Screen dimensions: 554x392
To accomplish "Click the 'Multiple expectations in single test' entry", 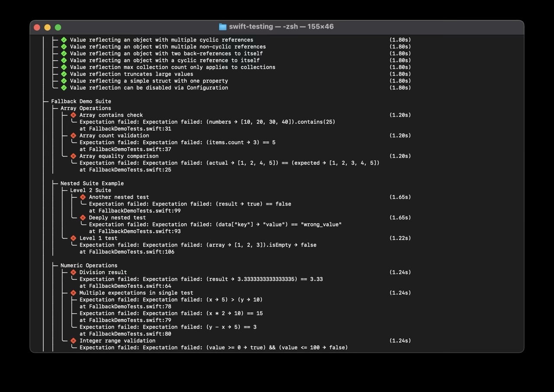I will [x=136, y=293].
